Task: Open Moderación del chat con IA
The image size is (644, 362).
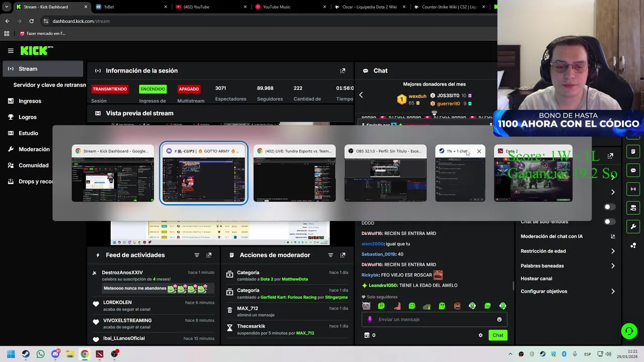Action: click(x=568, y=236)
